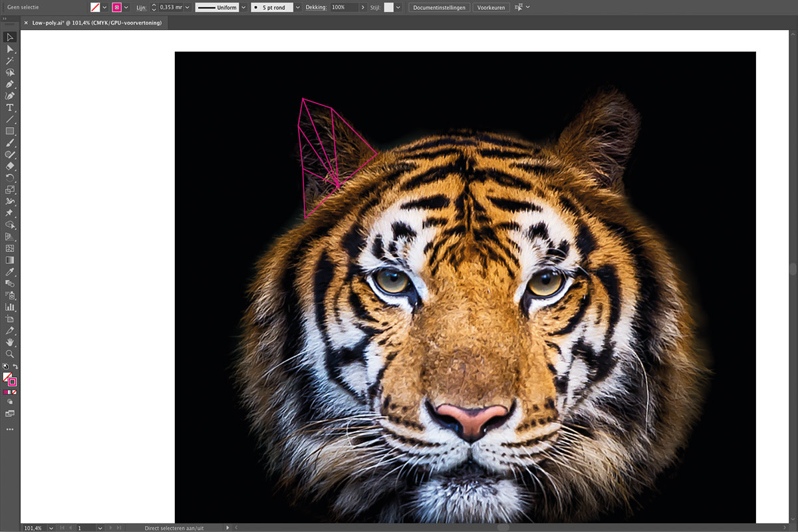The height and width of the screenshot is (532, 798).
Task: Activate the Pen tool
Action: click(10, 84)
